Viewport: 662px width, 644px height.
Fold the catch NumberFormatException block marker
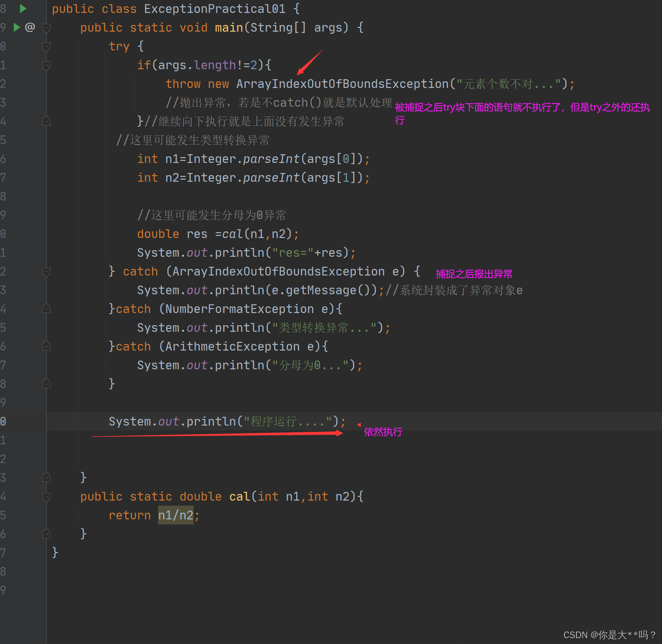pyautogui.click(x=46, y=308)
